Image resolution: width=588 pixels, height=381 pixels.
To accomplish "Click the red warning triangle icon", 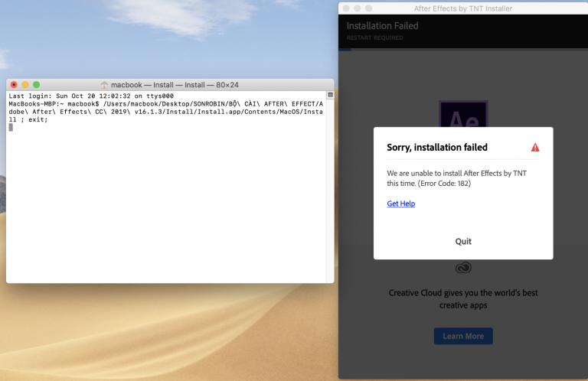I will pyautogui.click(x=535, y=147).
